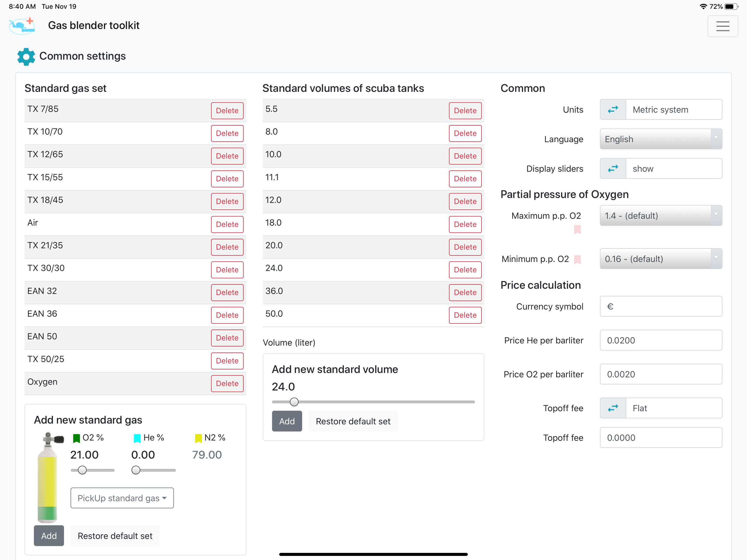Click the new standard volume slider
This screenshot has height=560, width=747.
tap(373, 402)
